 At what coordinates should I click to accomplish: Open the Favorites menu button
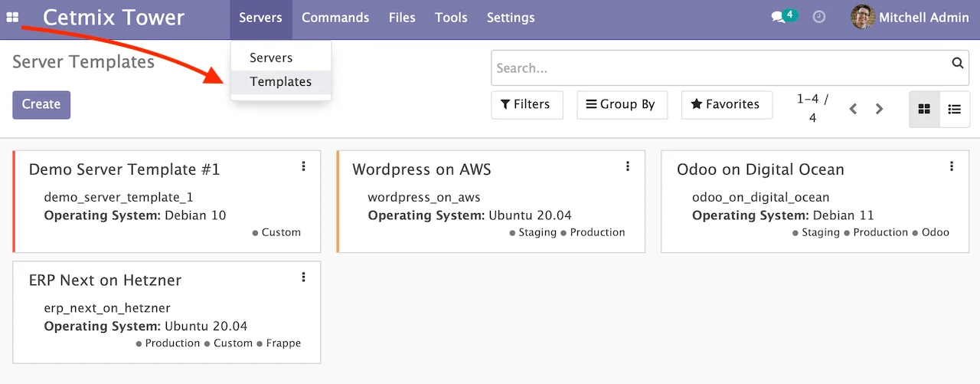tap(726, 105)
